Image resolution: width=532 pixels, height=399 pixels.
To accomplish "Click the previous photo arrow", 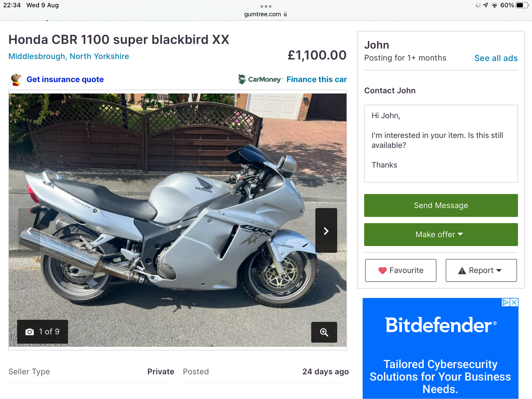I will [29, 231].
